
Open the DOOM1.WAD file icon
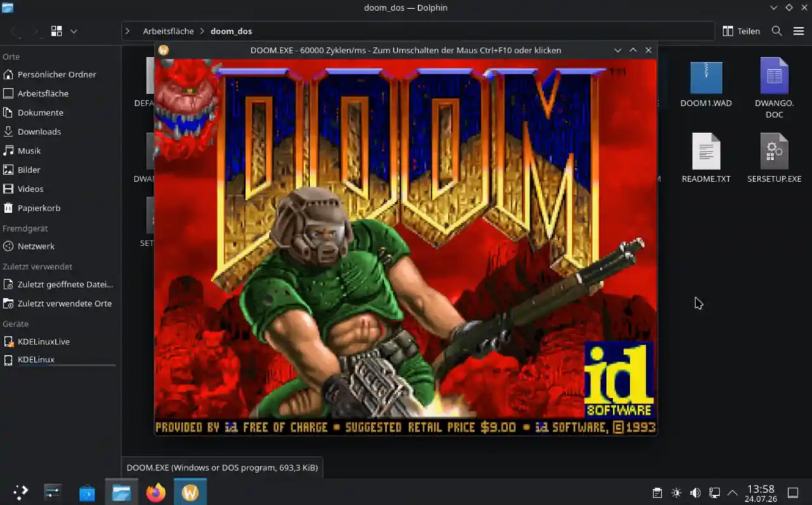coord(706,78)
